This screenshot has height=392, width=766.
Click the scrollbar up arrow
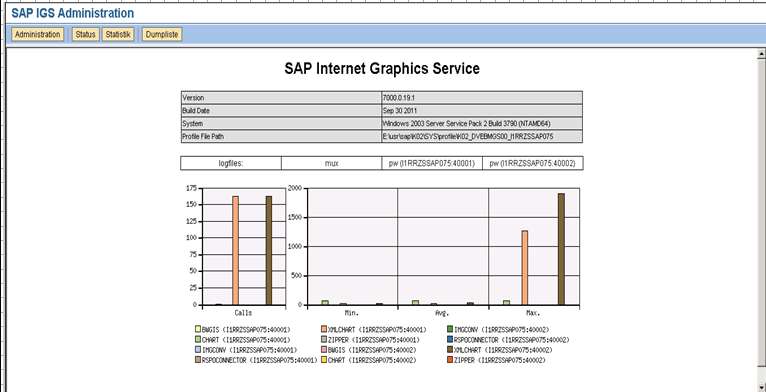[761, 53]
